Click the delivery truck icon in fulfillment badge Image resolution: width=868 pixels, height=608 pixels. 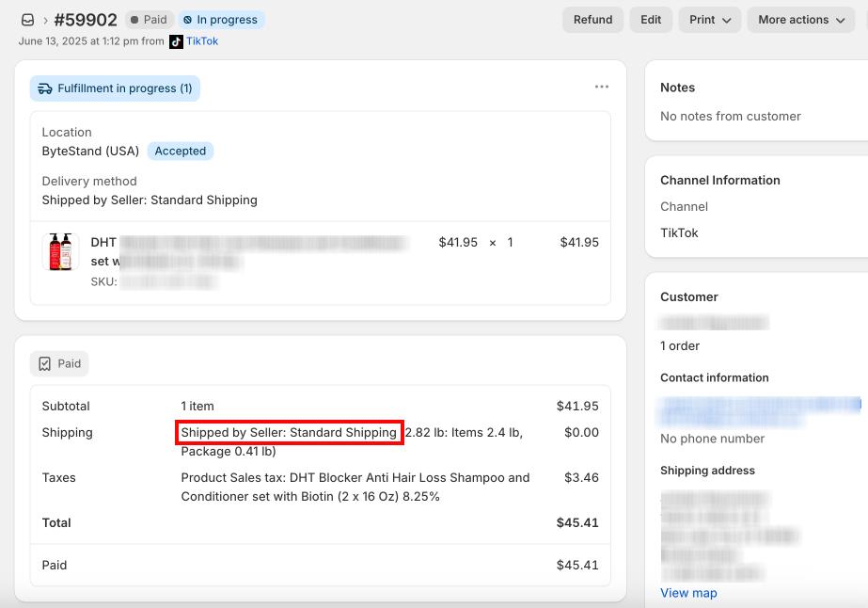pos(45,88)
